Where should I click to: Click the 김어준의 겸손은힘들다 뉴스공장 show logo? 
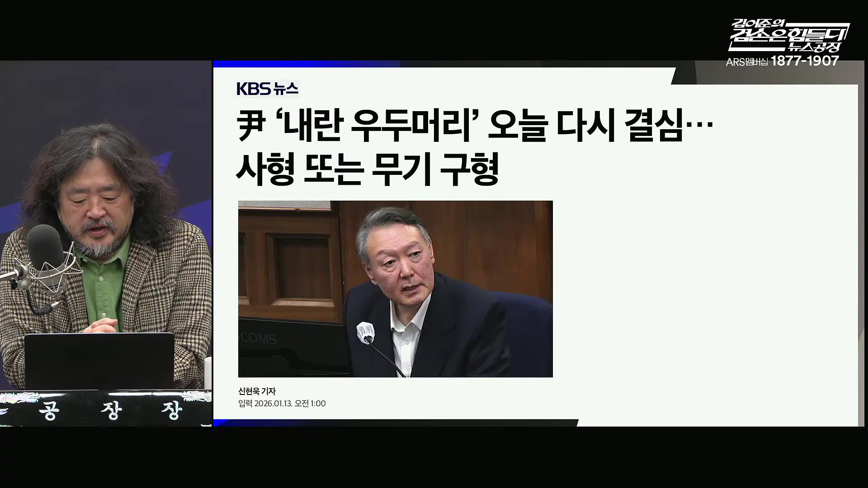point(789,35)
